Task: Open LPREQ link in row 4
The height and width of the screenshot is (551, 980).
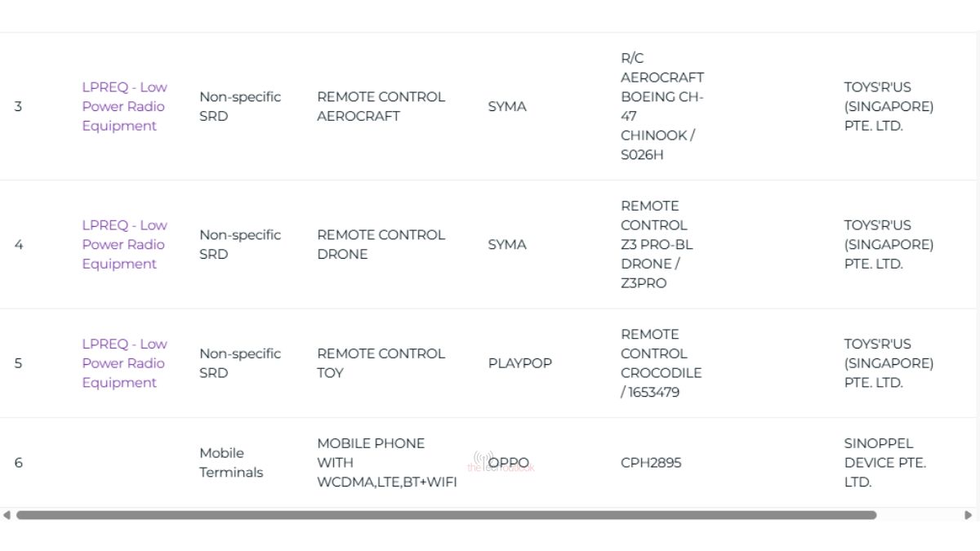Action: point(124,244)
